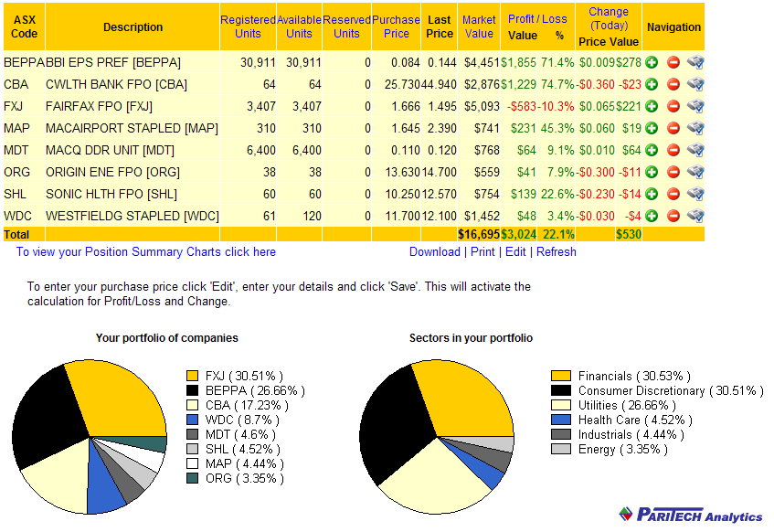The height and width of the screenshot is (532, 774).
Task: Click green plus icon in BEPPA row
Action: click(652, 63)
